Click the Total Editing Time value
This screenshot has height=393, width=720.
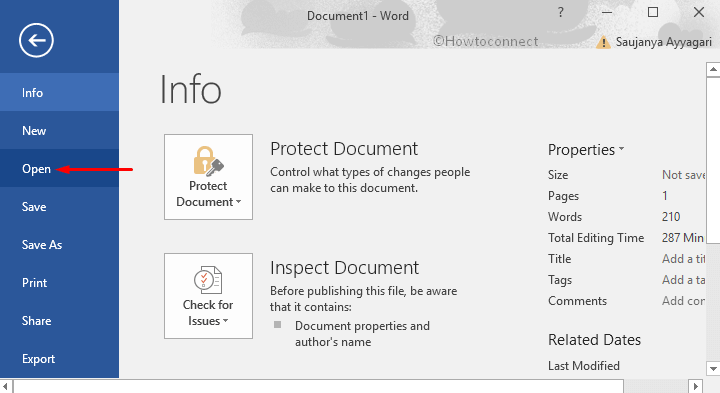pos(683,238)
